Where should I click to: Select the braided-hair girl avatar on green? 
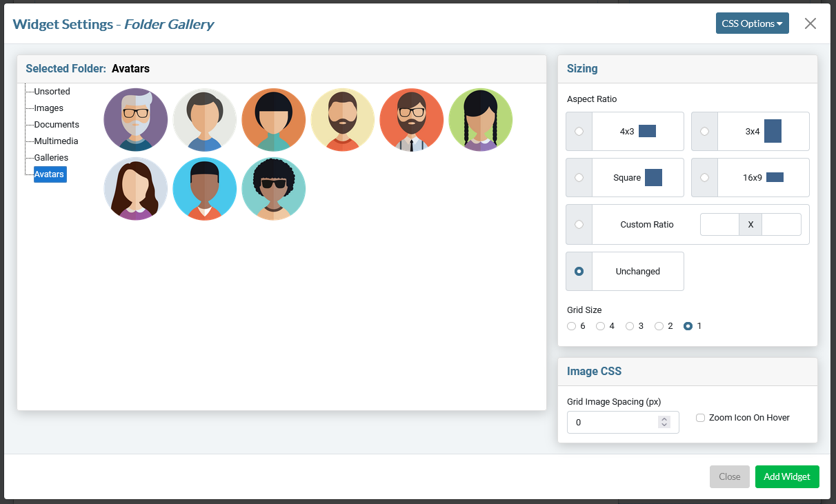[x=481, y=120]
